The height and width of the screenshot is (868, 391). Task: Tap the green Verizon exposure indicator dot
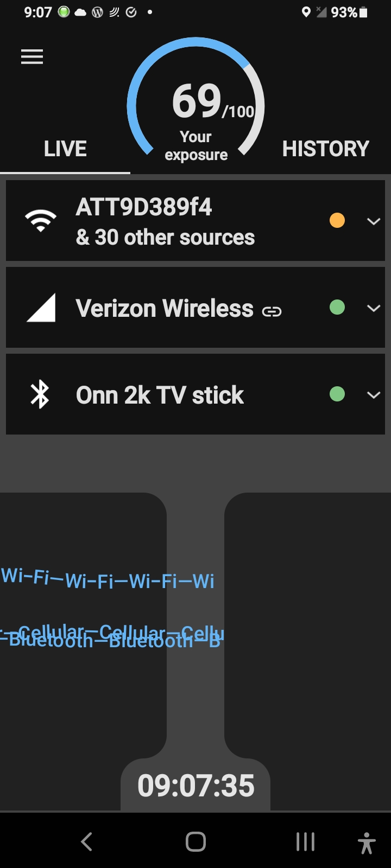[x=337, y=307]
